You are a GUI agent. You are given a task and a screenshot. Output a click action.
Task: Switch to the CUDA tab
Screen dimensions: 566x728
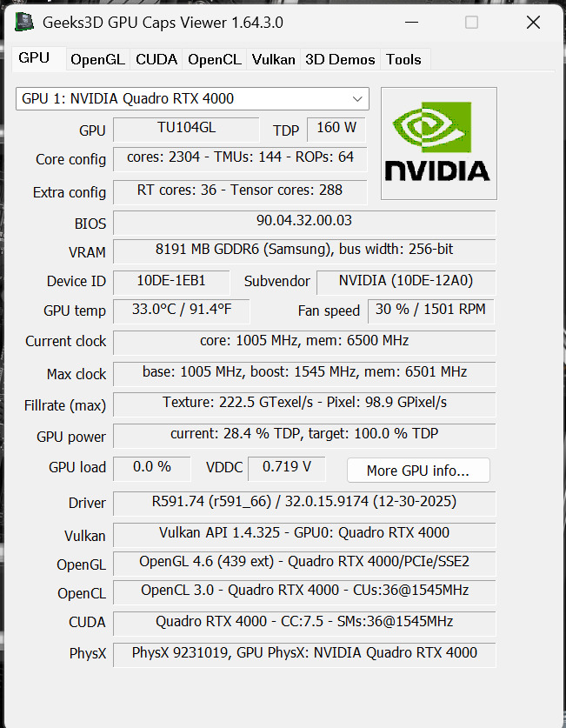tap(156, 60)
